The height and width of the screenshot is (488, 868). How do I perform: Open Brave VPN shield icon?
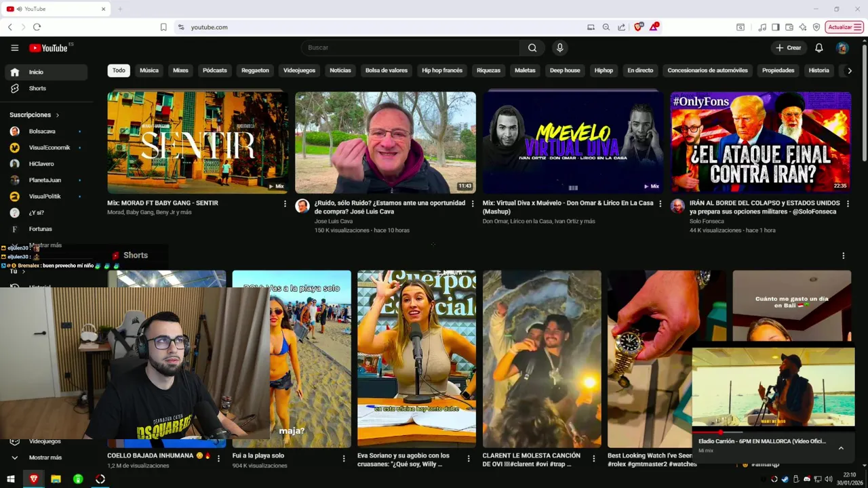click(816, 27)
